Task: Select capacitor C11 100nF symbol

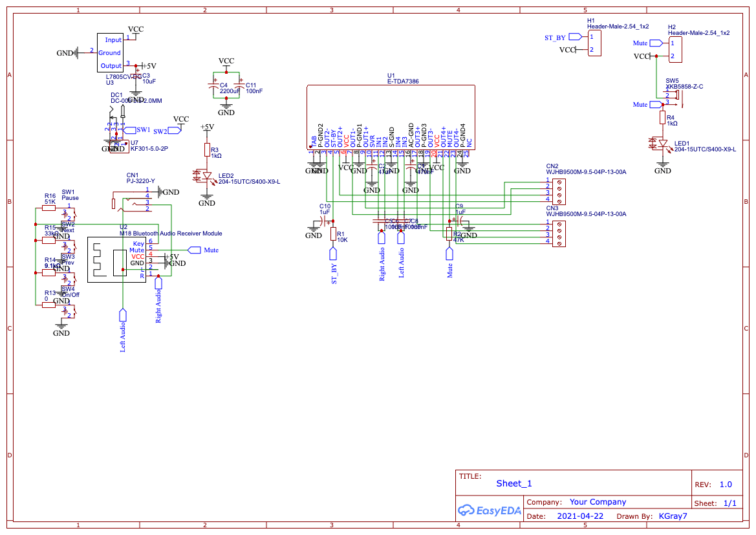Action: click(239, 85)
